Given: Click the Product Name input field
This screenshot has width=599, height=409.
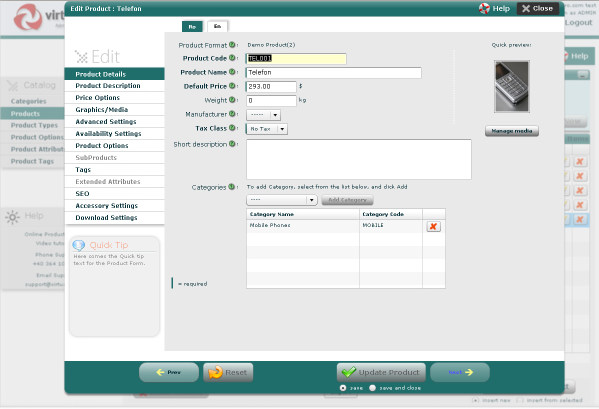Looking at the screenshot, I should pyautogui.click(x=333, y=73).
